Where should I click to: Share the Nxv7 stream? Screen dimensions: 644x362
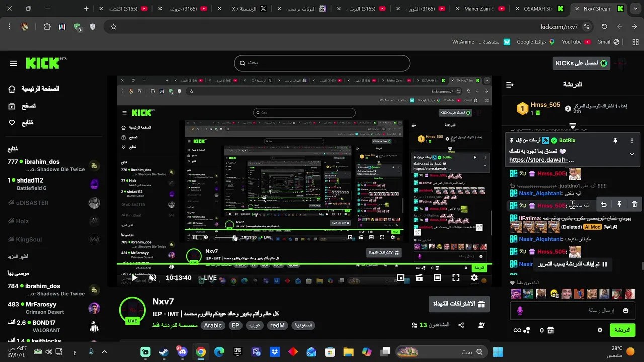click(x=461, y=325)
